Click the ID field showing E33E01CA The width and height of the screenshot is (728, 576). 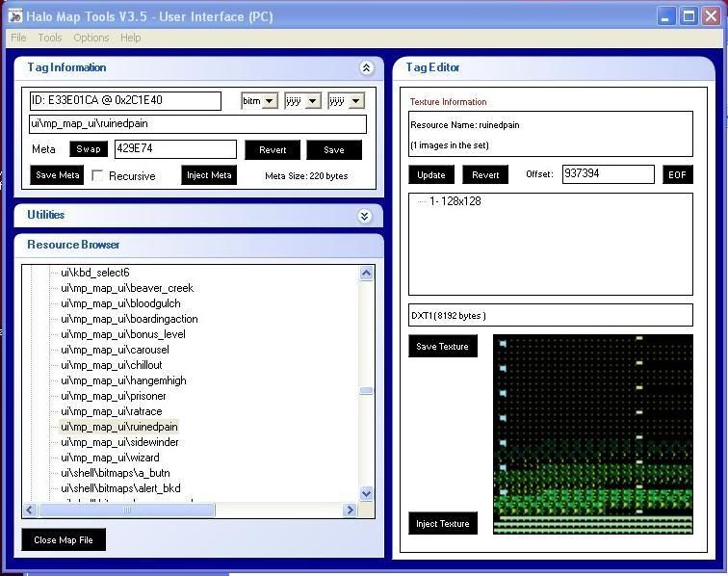point(125,101)
